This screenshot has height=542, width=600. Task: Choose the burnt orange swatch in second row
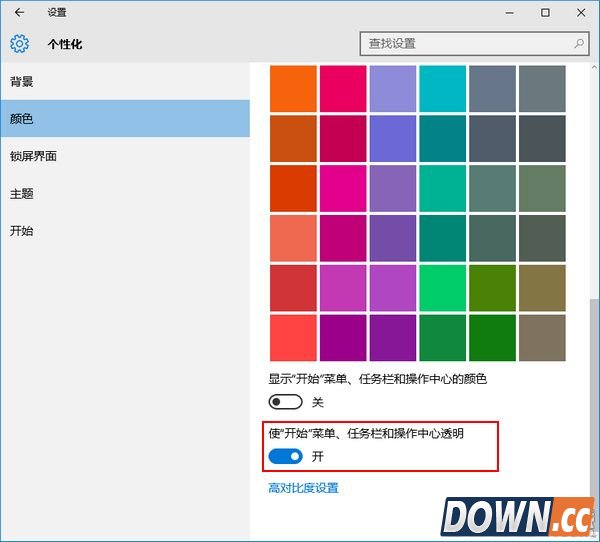[x=293, y=139]
